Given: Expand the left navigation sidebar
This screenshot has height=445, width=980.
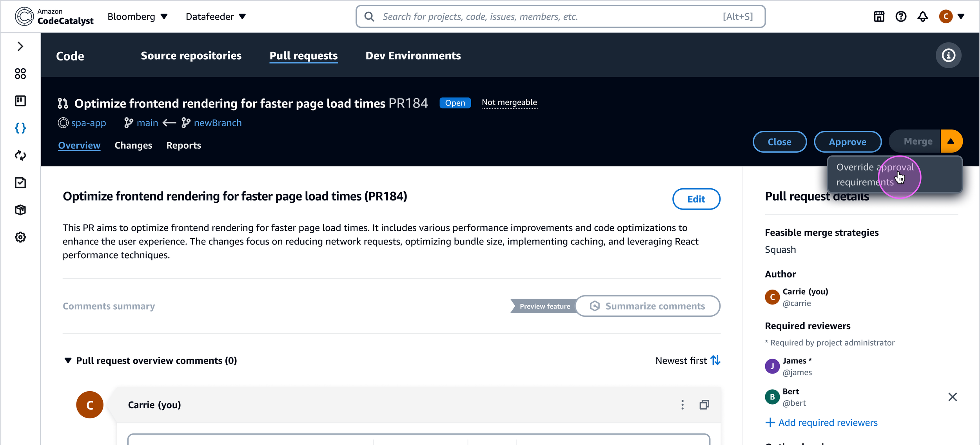Looking at the screenshot, I should coord(20,46).
